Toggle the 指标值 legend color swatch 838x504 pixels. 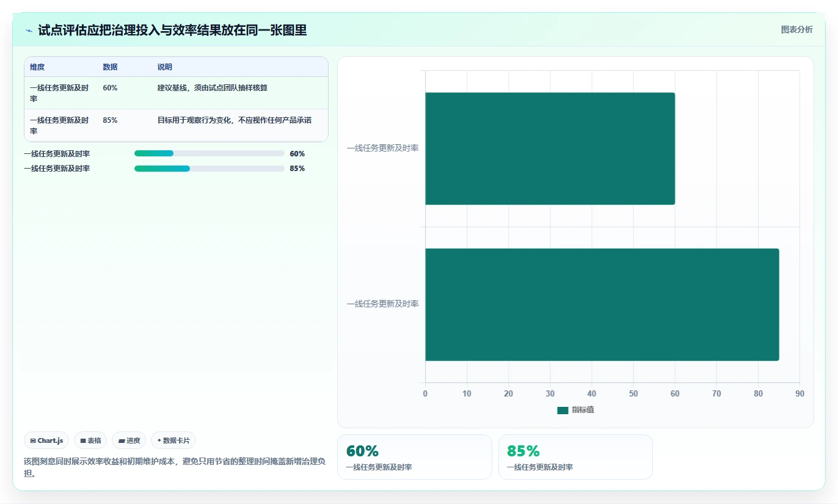tap(563, 411)
